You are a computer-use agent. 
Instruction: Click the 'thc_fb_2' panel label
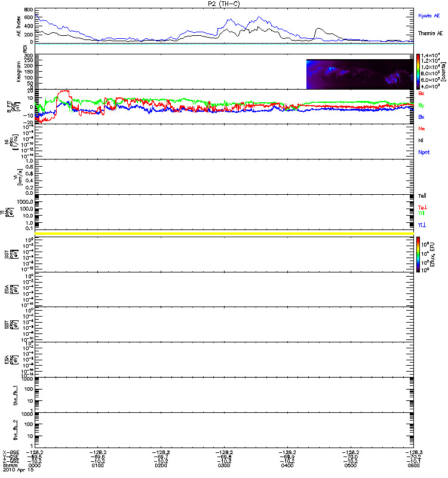[16, 430]
